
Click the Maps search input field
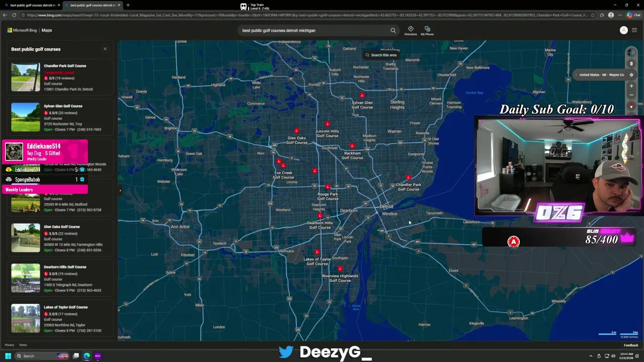(314, 30)
